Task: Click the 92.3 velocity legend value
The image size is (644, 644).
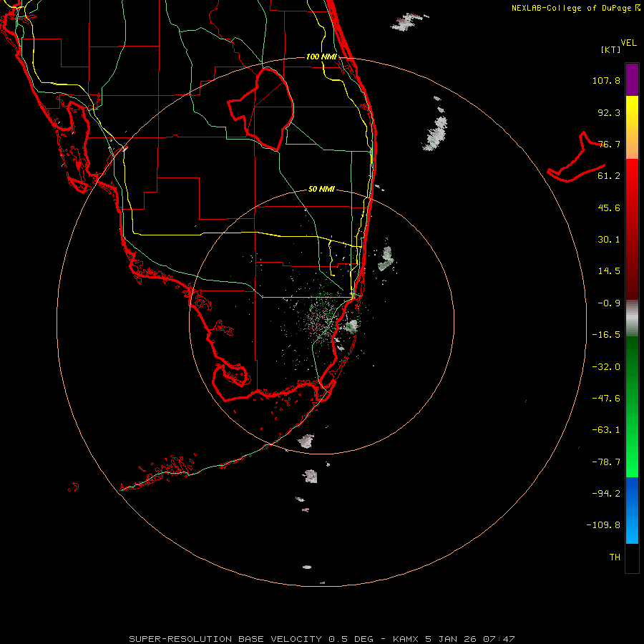Action: [609, 112]
